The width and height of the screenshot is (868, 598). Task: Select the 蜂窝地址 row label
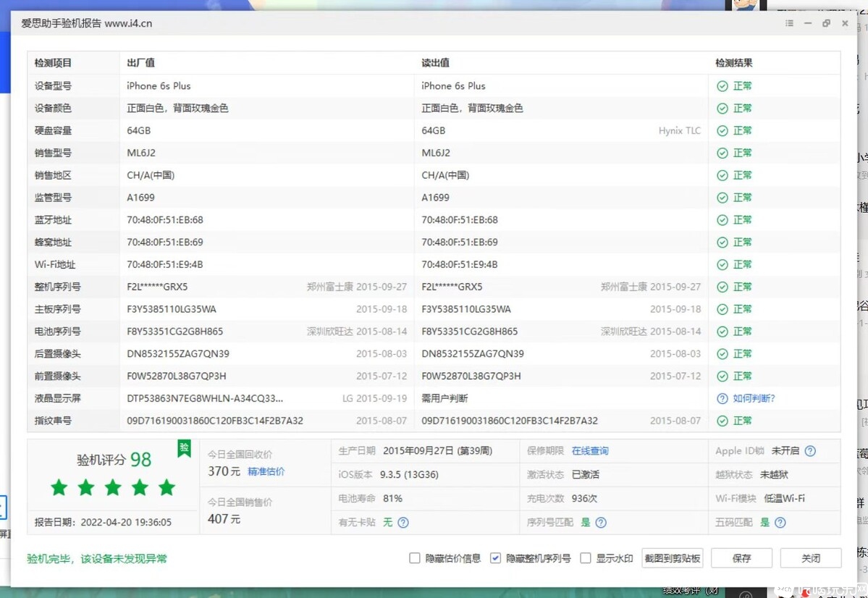53,242
